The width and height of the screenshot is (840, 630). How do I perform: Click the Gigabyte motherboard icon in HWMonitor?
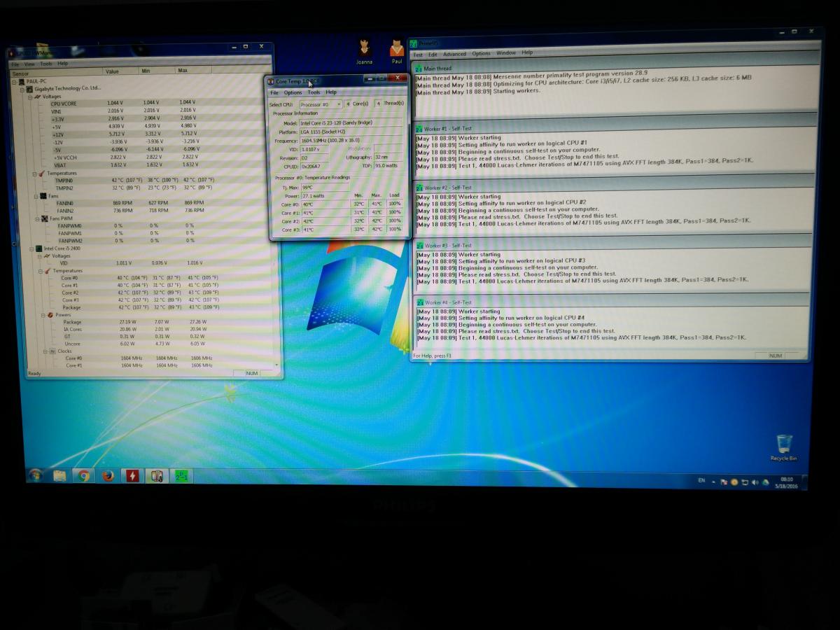[30, 89]
